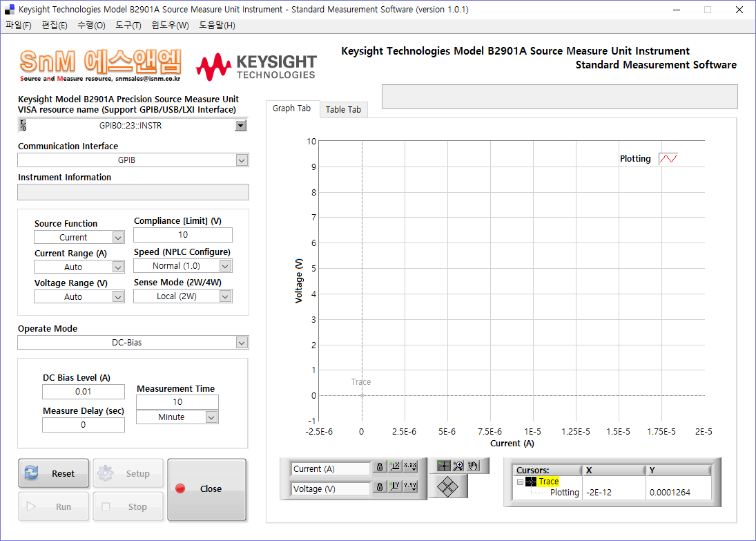
Task: Click the Setup button
Action: pyautogui.click(x=128, y=473)
